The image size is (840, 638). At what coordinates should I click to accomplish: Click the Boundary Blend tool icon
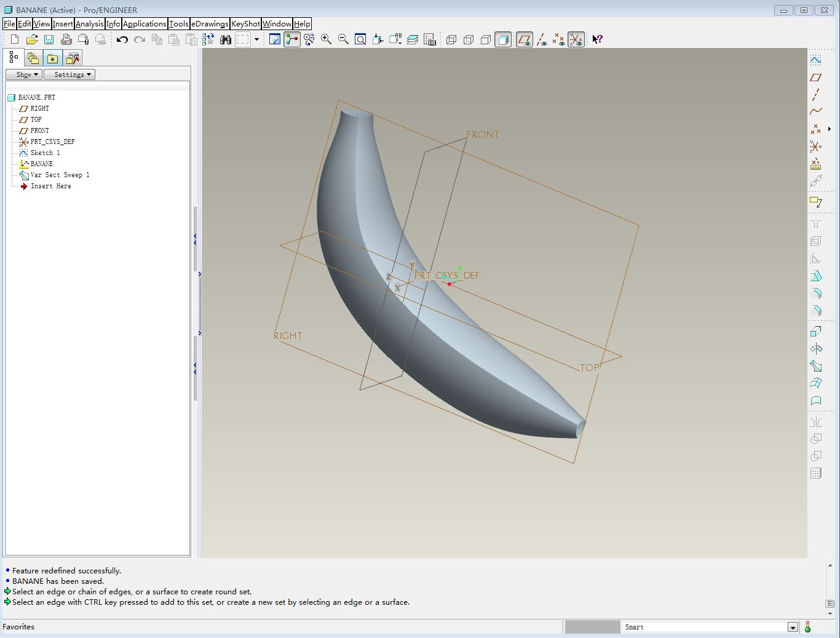coord(816,383)
